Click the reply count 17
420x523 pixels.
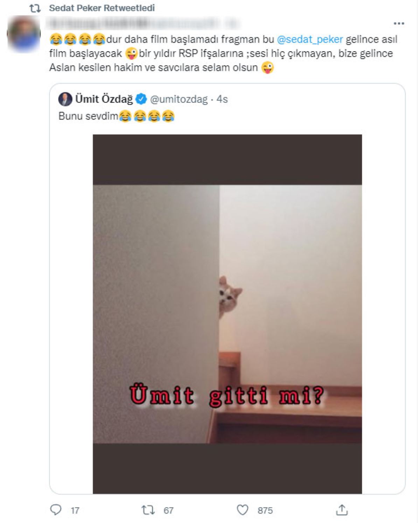click(x=75, y=510)
